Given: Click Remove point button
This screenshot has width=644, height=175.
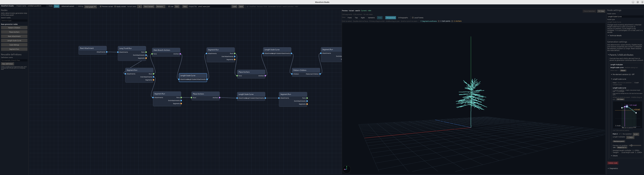Looking at the screenshot, I should coord(619,142).
